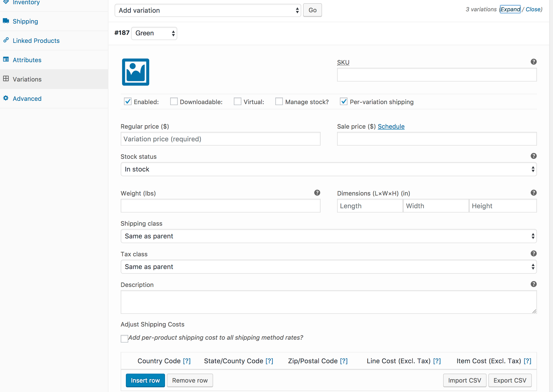Open the Add variation dropdown
The width and height of the screenshot is (553, 392).
(208, 10)
